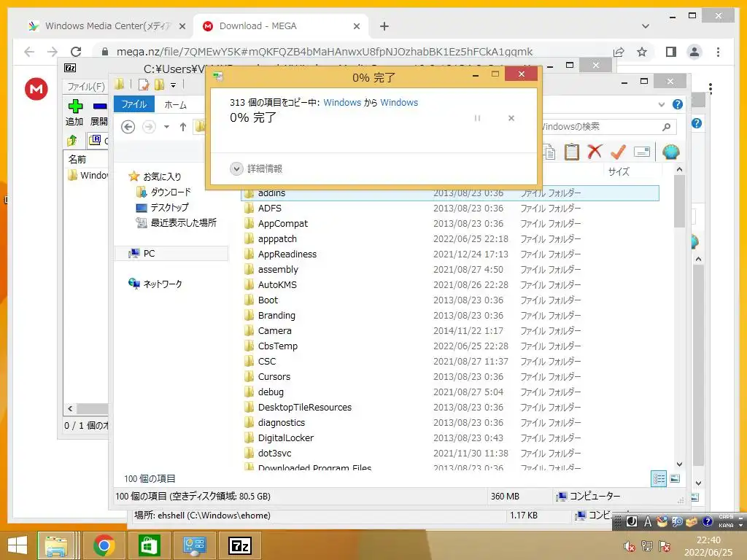Select the apppatch folder
The image size is (747, 560).
tap(277, 238)
